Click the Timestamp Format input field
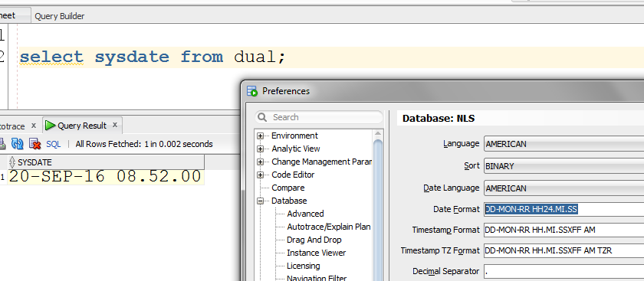This screenshot has width=644, height=281. 564,230
